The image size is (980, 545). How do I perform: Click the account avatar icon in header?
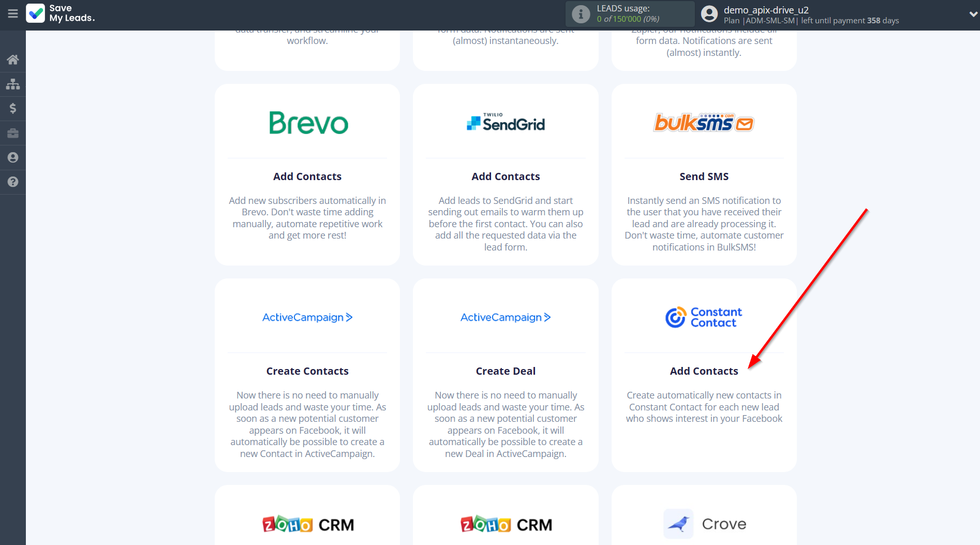[x=709, y=14]
